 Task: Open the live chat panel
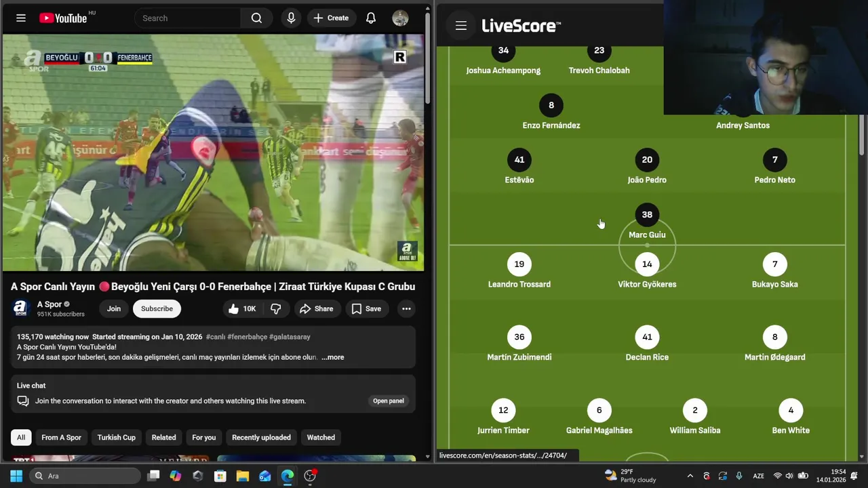point(389,401)
